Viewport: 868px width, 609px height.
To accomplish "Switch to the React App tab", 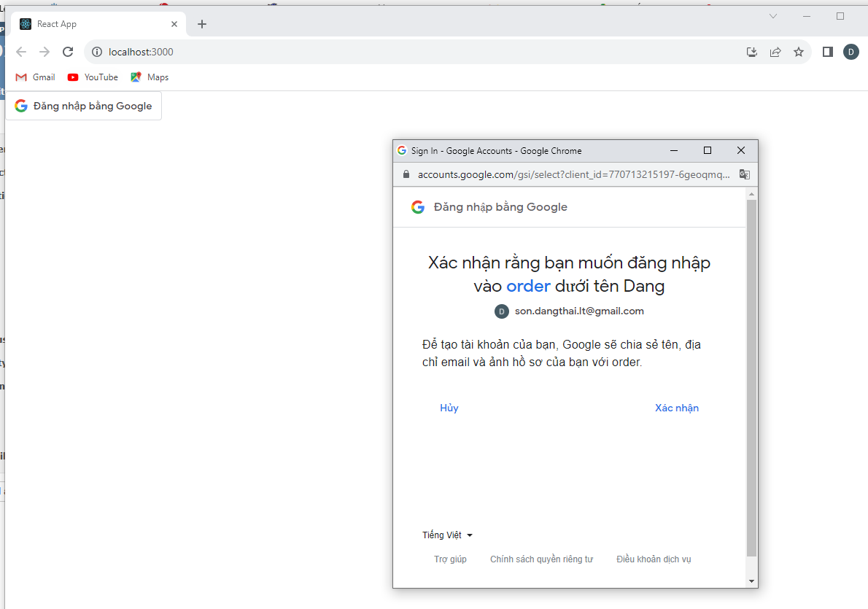I will tap(95, 24).
